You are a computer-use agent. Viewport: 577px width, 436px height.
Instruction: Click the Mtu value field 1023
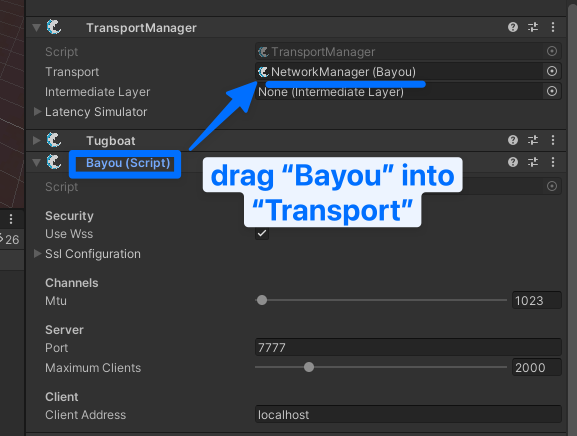(x=537, y=301)
